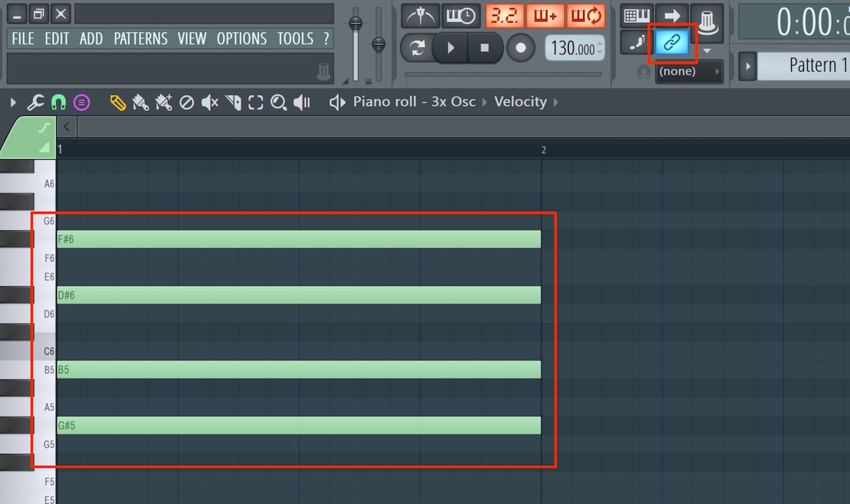The image size is (850, 504).
Task: Toggle overdub recording mode
Action: click(545, 15)
